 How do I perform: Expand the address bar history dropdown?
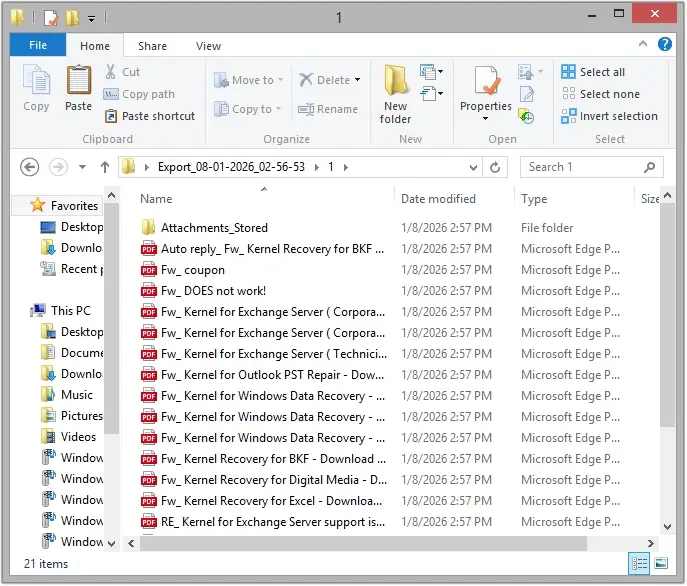tap(473, 167)
